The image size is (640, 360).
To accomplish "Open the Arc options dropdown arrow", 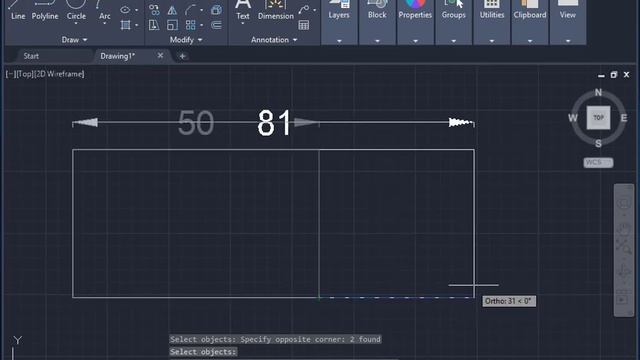I will coord(104,24).
